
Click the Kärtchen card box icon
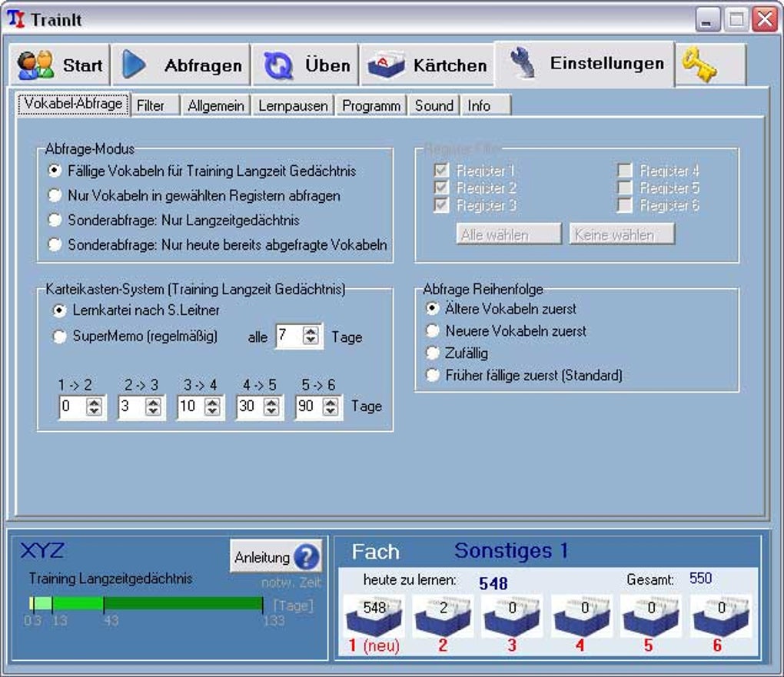(x=386, y=65)
